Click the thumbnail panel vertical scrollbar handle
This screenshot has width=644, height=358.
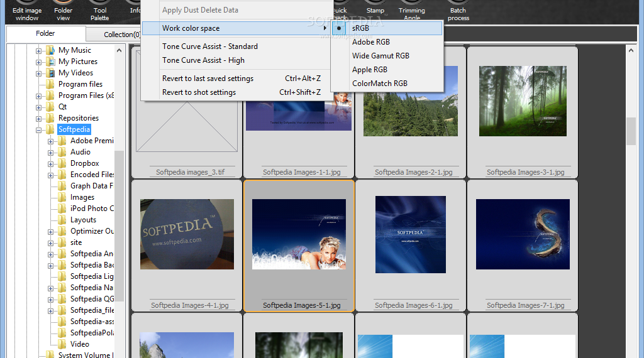(631, 131)
